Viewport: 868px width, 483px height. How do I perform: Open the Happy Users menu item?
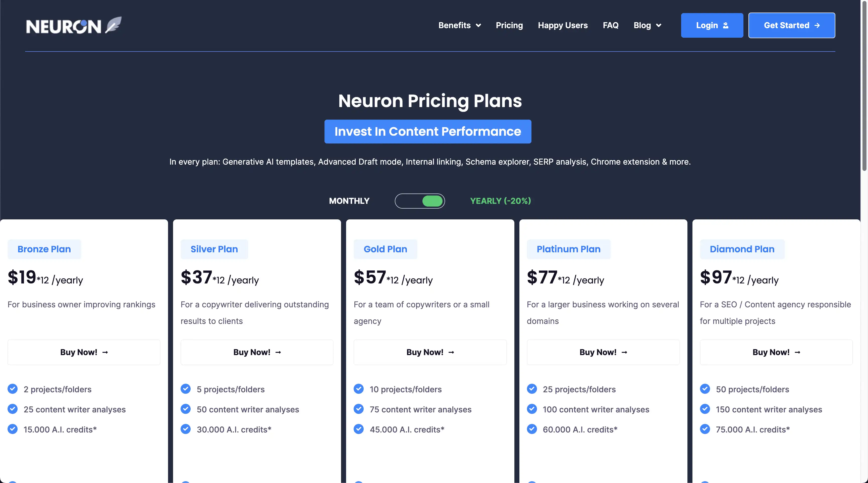pyautogui.click(x=563, y=26)
